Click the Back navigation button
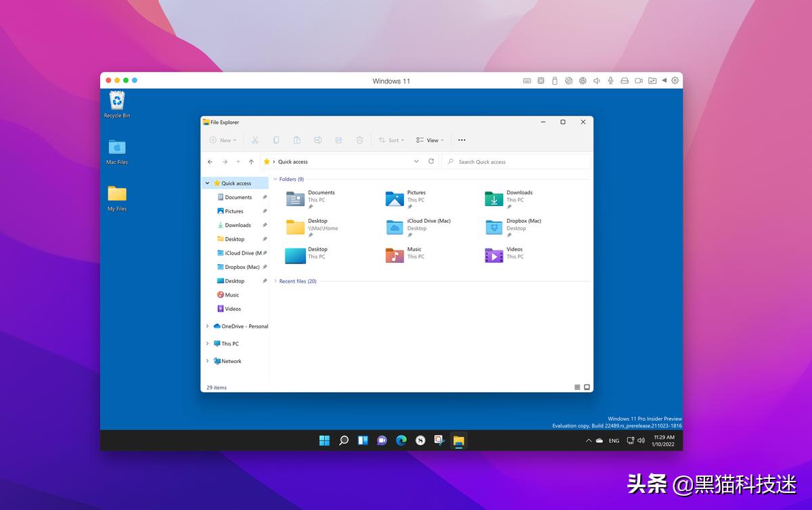Viewport: 812px width, 510px height. pyautogui.click(x=210, y=161)
